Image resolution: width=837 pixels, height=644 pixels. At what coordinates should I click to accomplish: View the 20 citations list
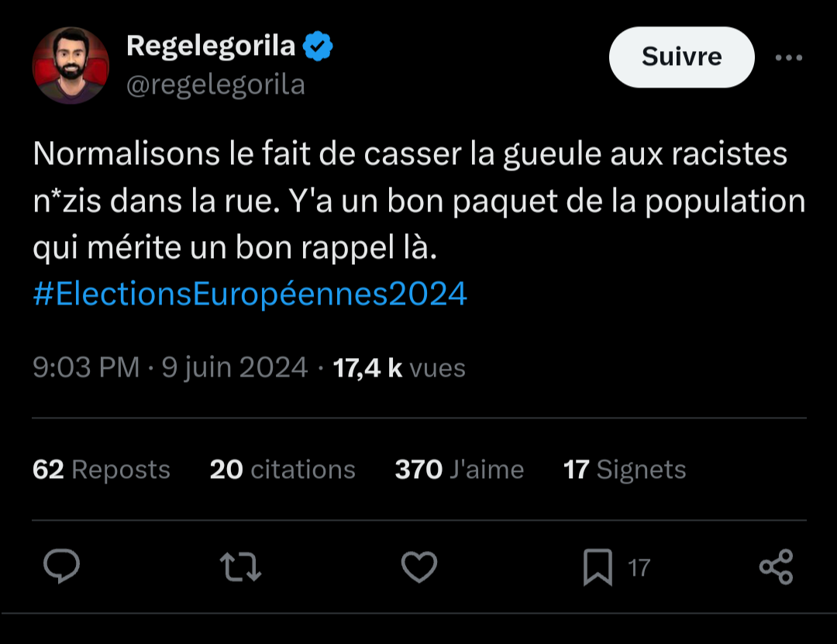coord(282,470)
